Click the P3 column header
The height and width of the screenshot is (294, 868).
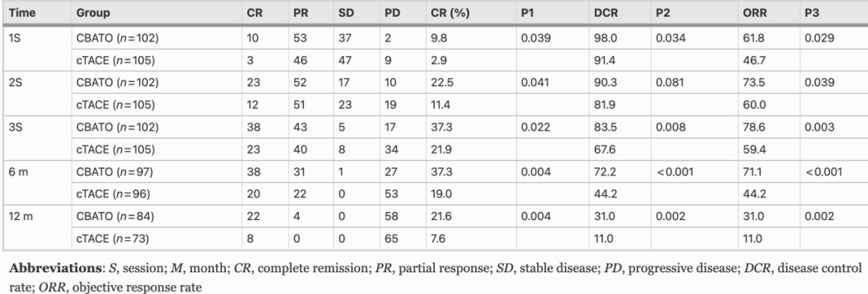coord(812,12)
